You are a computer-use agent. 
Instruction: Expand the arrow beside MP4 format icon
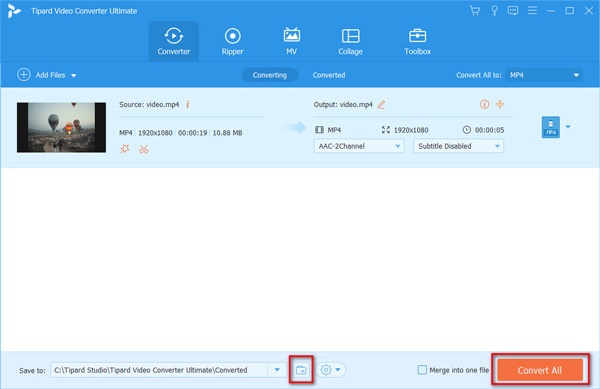coord(568,127)
